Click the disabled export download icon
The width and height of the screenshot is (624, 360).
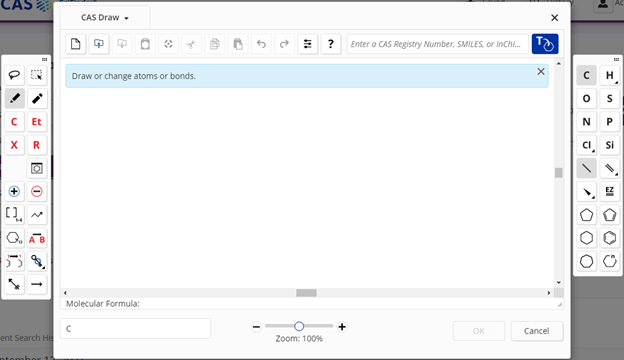[122, 44]
